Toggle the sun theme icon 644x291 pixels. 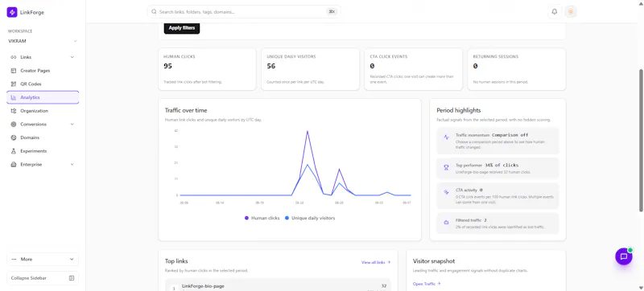(x=571, y=12)
